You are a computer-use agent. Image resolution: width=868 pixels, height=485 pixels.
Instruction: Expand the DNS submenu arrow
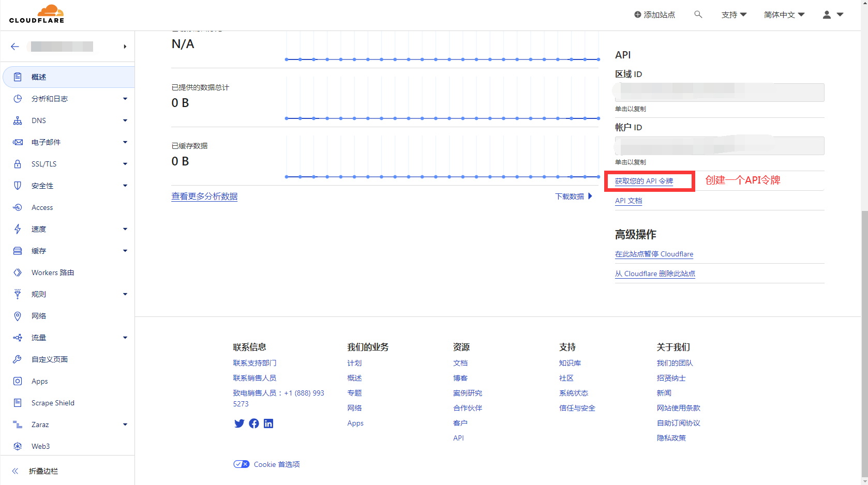(x=125, y=120)
